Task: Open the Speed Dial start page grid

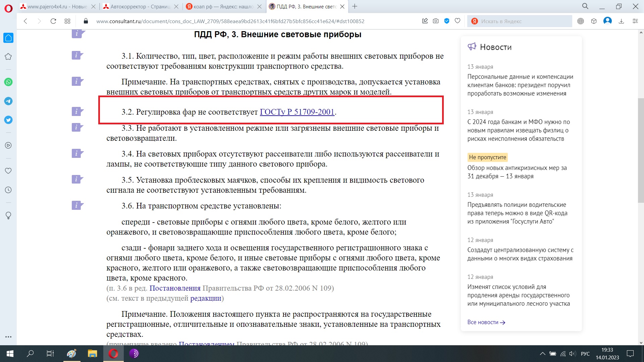Action: coord(67,21)
